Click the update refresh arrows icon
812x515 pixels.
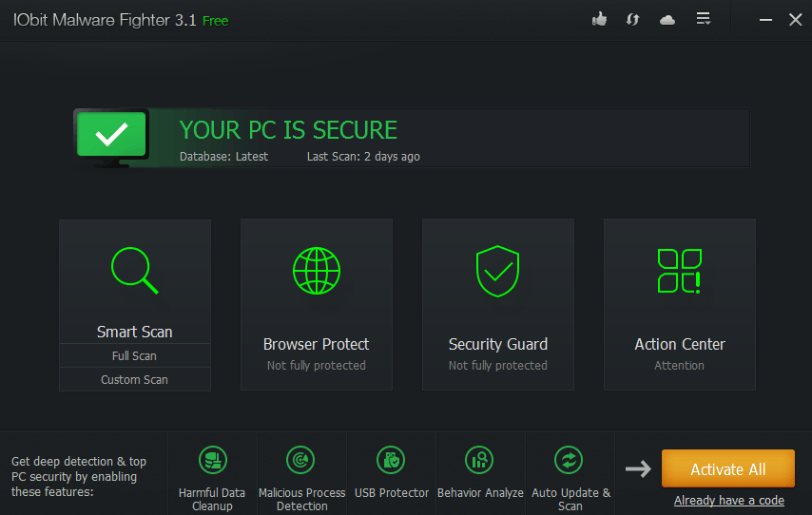(633, 20)
